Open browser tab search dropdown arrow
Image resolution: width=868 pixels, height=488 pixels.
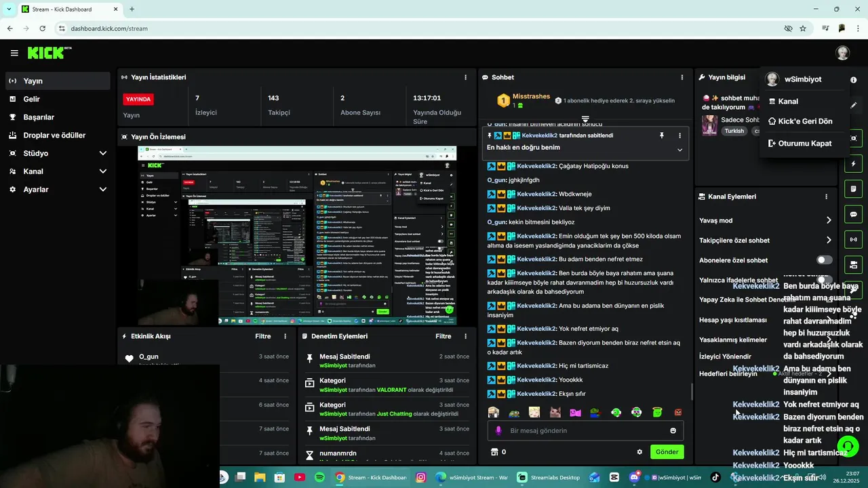(x=9, y=9)
